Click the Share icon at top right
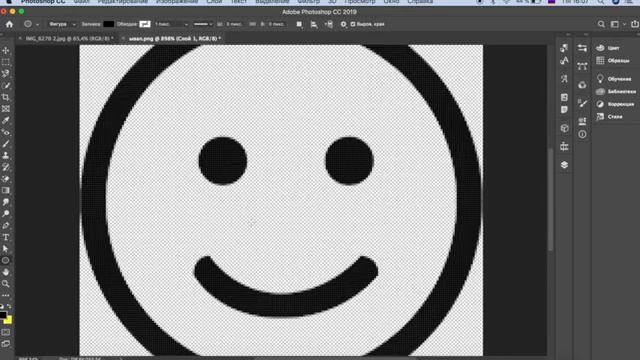The image size is (640, 360). tap(635, 24)
